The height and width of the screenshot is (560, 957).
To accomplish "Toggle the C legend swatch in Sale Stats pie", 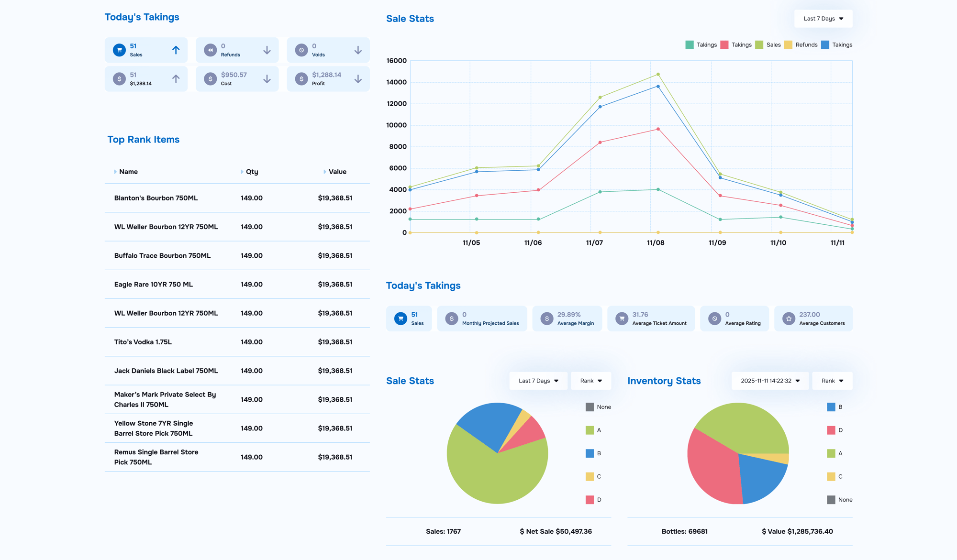I will pos(590,477).
